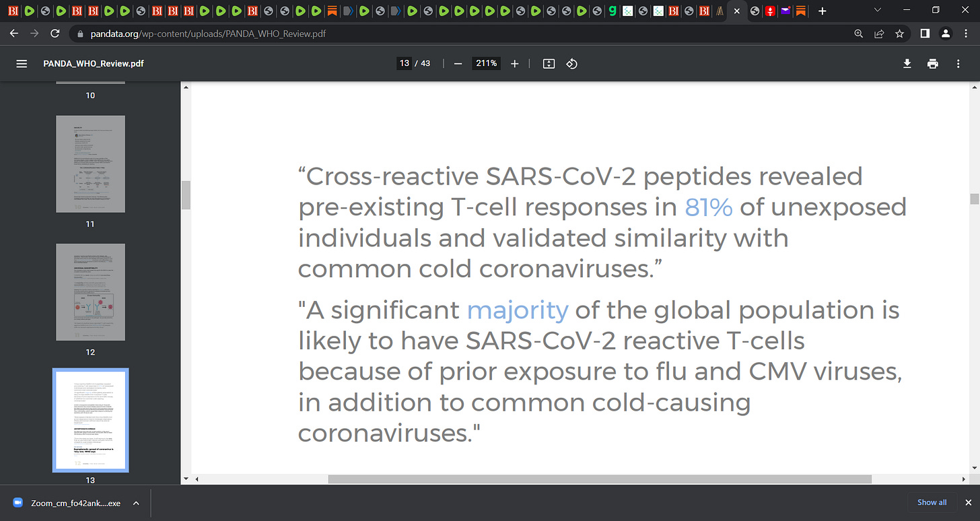Switch to the green 'g' favicon tab
The height and width of the screenshot is (521, 980).
point(612,11)
